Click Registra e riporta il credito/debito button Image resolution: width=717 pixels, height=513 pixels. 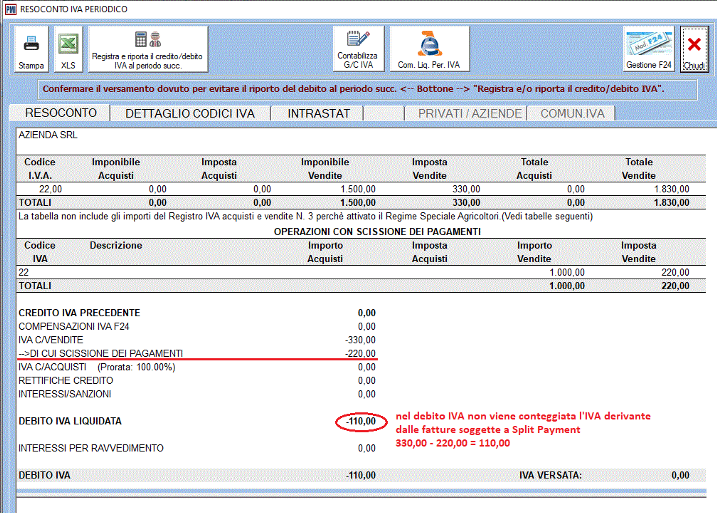click(148, 48)
